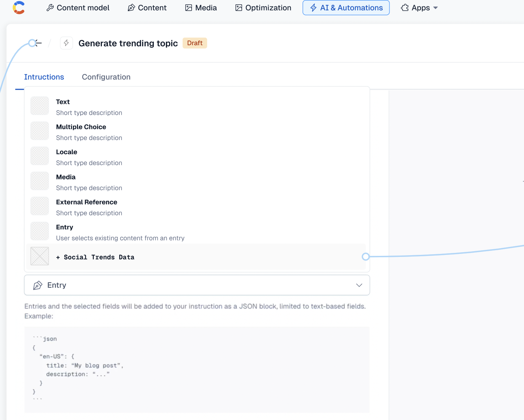
Task: Click the Apps caret arrow
Action: coord(436,8)
